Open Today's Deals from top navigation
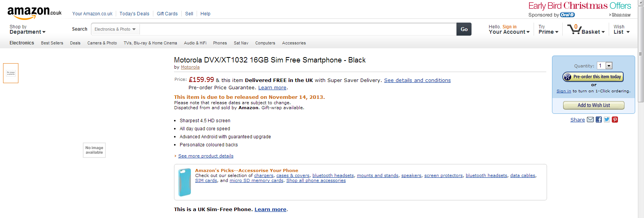The height and width of the screenshot is (218, 644). [134, 14]
